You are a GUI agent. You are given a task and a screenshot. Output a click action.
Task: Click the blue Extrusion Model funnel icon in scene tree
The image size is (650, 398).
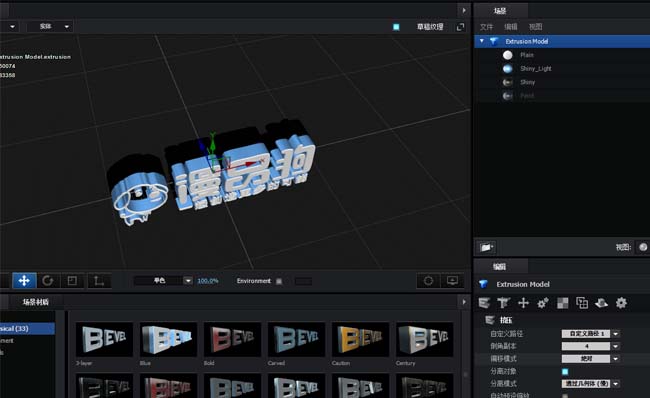(x=494, y=41)
